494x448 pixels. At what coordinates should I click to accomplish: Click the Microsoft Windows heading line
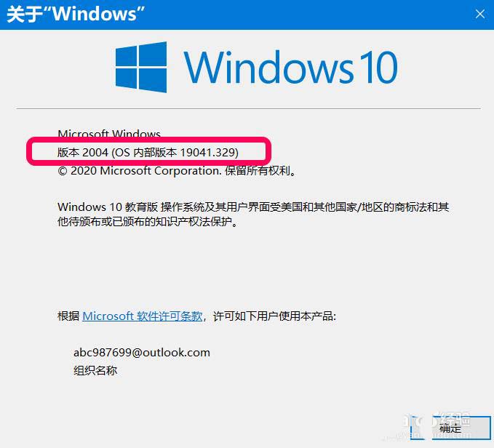click(109, 134)
